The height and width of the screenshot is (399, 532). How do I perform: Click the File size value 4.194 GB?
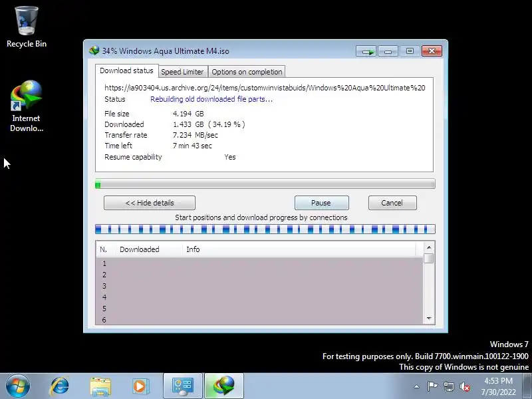(188, 114)
